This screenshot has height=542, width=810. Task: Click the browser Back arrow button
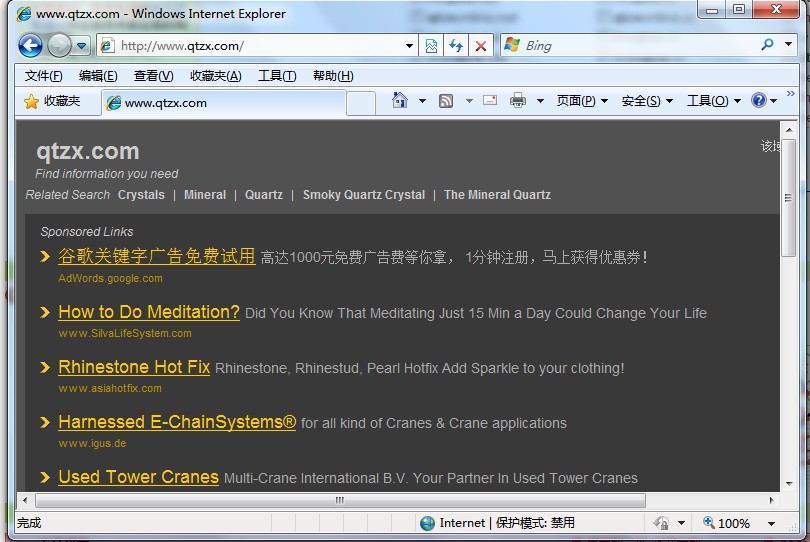[x=30, y=46]
